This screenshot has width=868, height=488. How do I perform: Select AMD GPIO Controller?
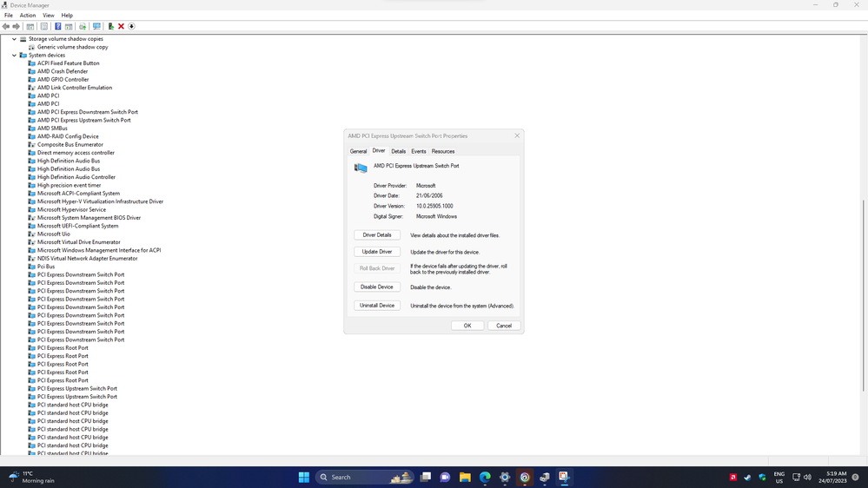63,80
